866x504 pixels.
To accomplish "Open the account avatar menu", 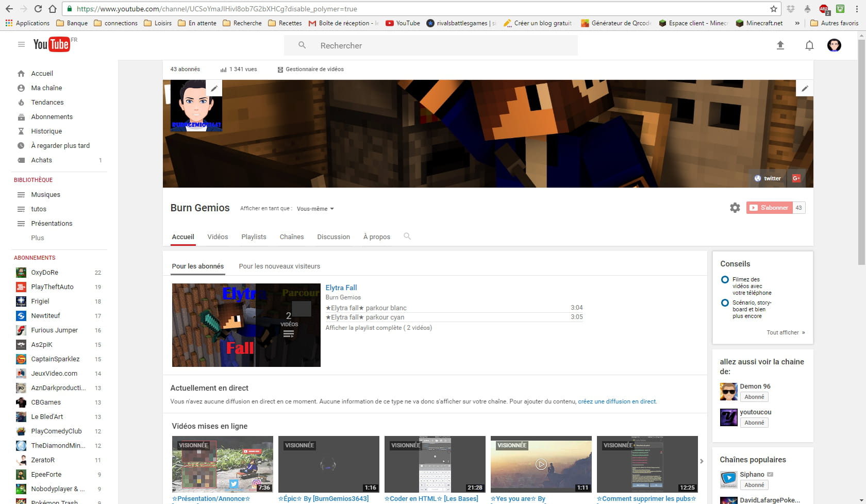I will click(834, 45).
